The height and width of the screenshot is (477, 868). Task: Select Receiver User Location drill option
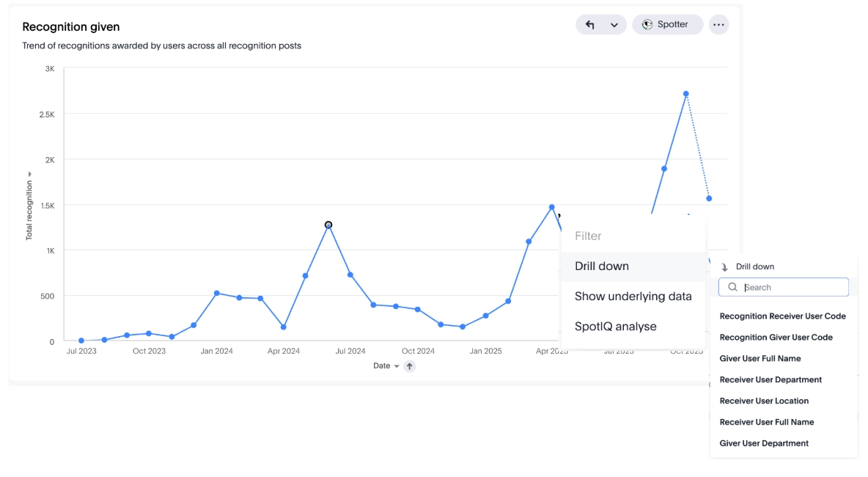(764, 401)
